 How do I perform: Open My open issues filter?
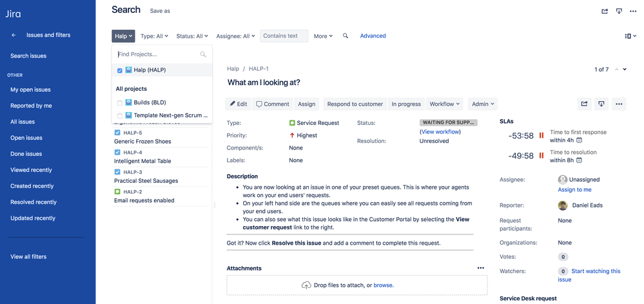click(30, 90)
